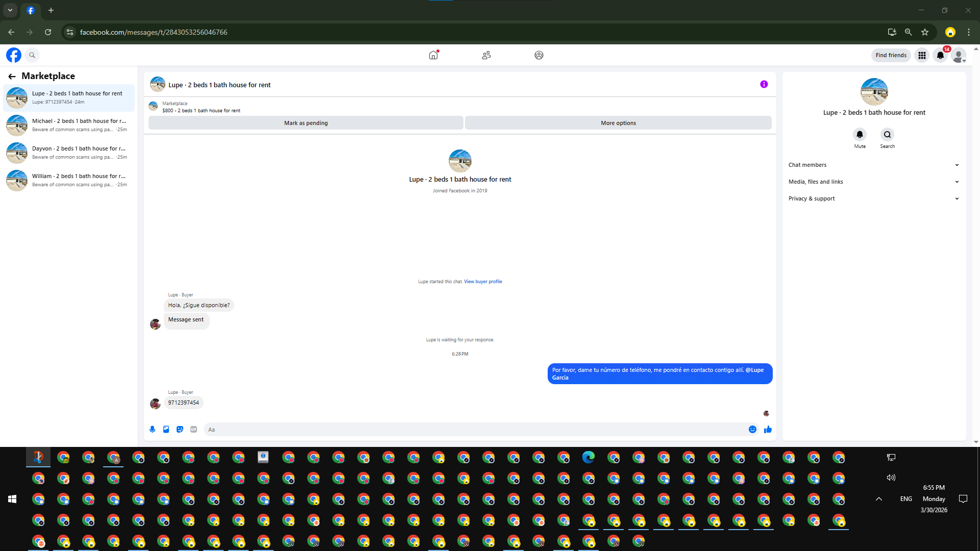The height and width of the screenshot is (551, 980).
Task: Expand Privacy & support section
Action: click(873, 198)
